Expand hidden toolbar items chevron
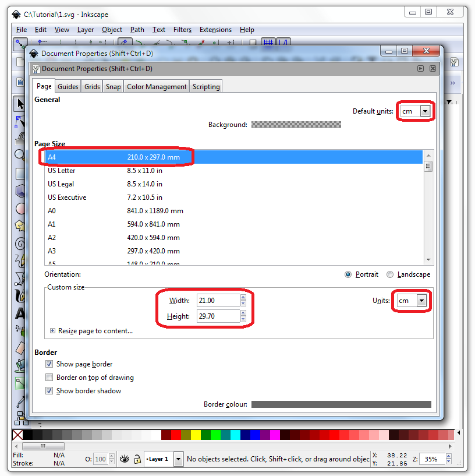Viewport: 475px width, 476px height. click(x=452, y=83)
